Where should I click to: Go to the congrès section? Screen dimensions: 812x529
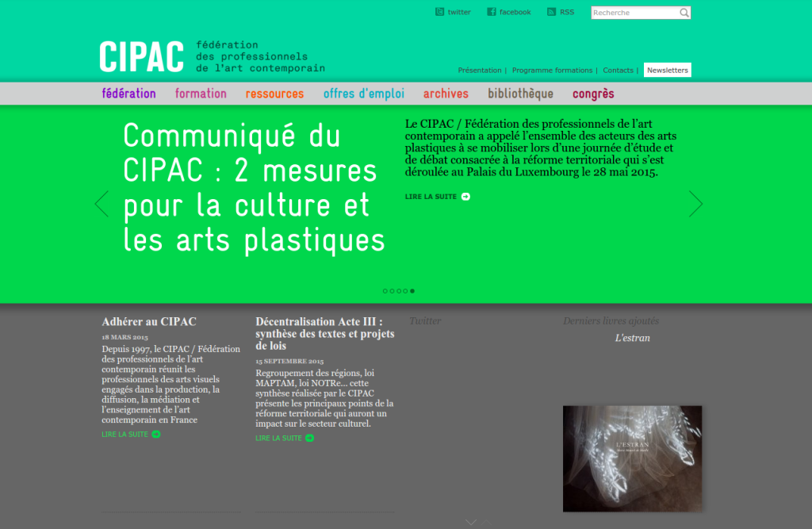[593, 94]
